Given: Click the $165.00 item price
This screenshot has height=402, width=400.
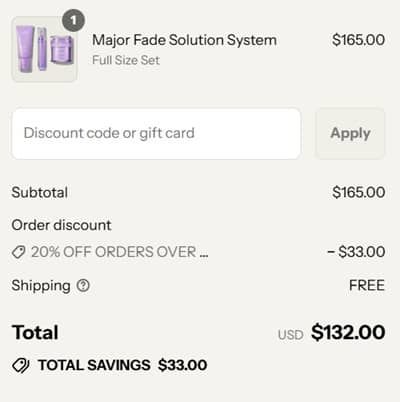Looking at the screenshot, I should point(359,40).
